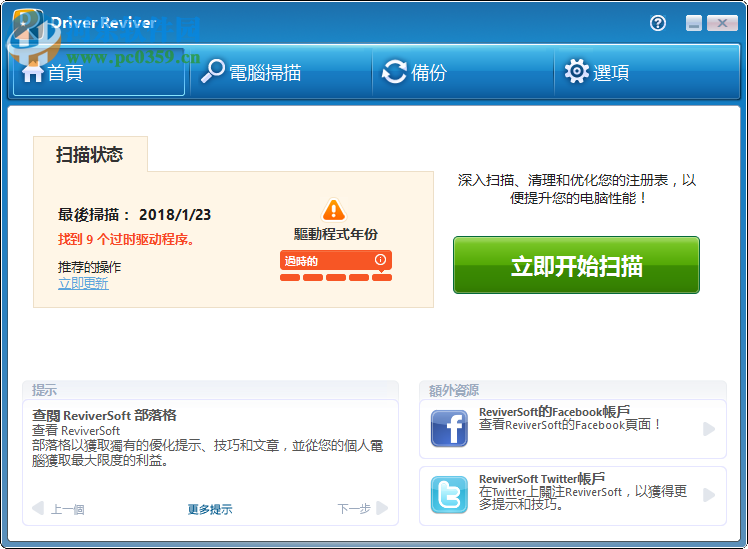Open the 首頁 home tab
The width and height of the screenshot is (748, 549).
[99, 72]
